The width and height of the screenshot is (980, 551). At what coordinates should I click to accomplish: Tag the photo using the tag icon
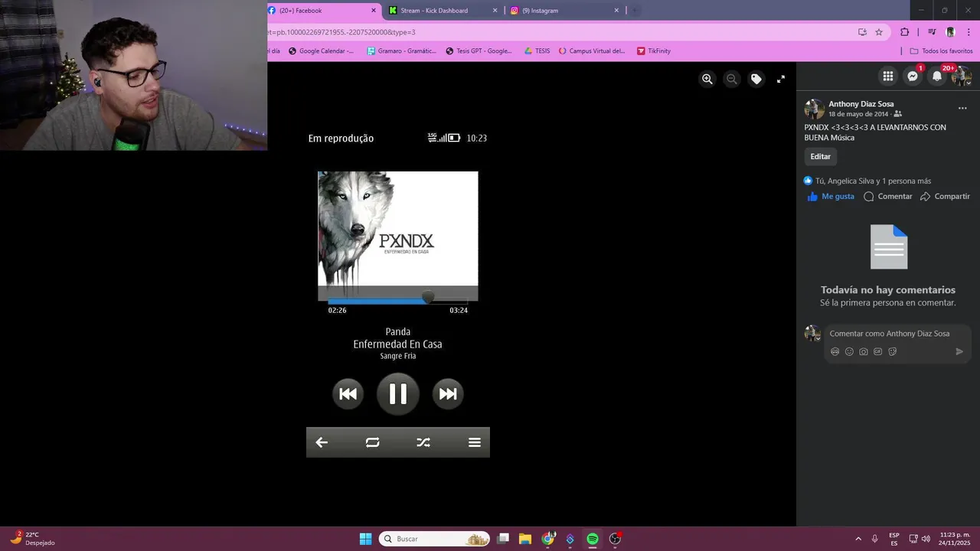coord(756,79)
